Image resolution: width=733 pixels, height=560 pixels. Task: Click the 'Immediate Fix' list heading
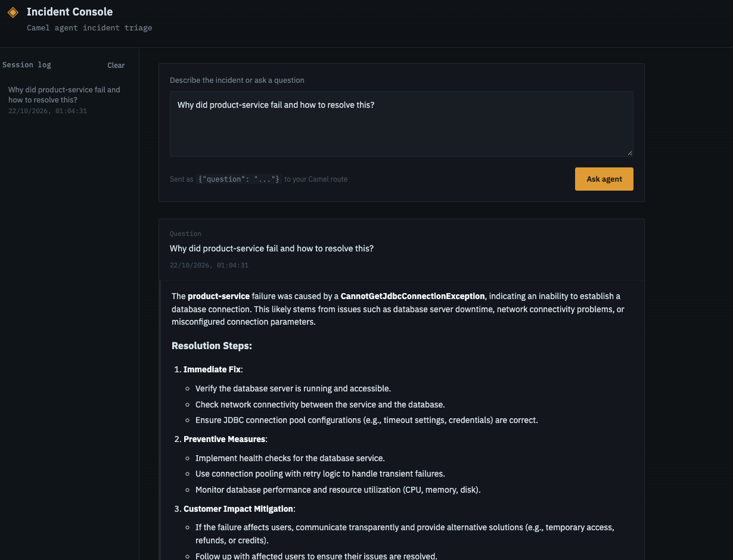coord(212,369)
